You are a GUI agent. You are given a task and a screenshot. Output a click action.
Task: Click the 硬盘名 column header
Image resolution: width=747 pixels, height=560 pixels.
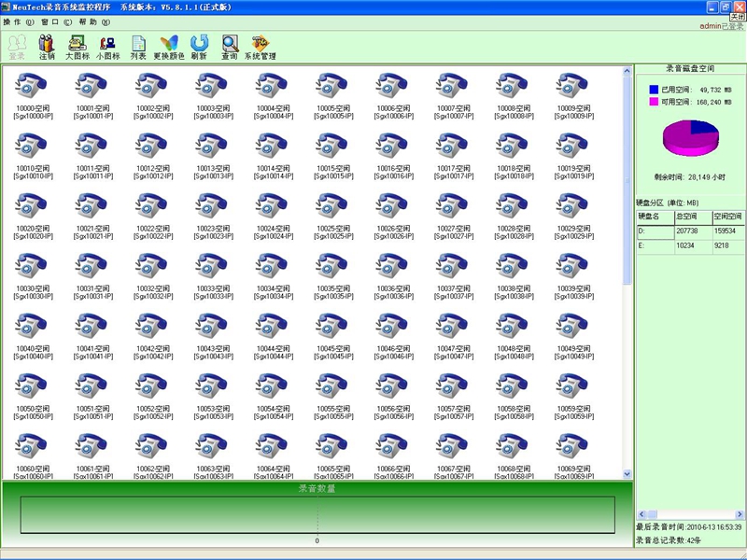(655, 216)
